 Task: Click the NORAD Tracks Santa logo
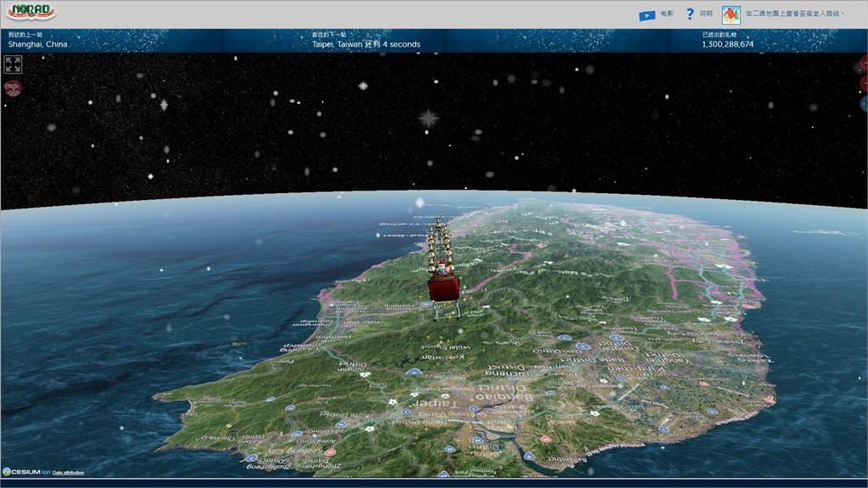click(31, 13)
